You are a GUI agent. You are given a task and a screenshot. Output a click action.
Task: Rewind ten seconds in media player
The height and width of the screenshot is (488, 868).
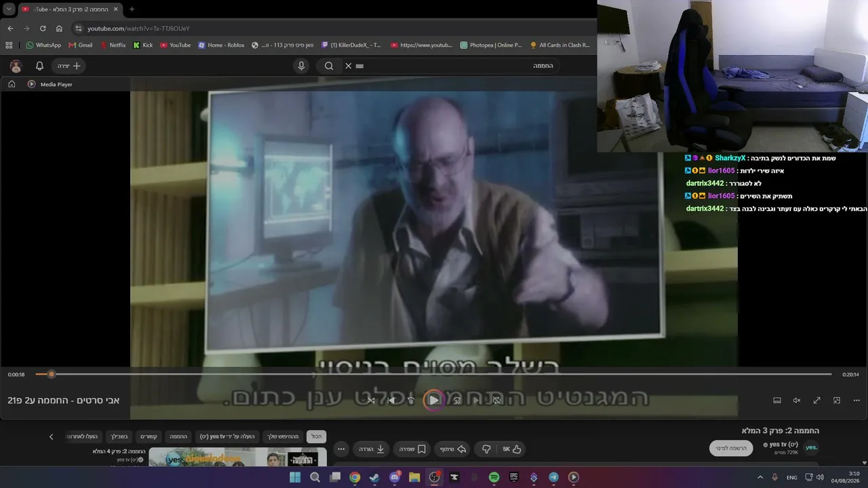coord(411,401)
